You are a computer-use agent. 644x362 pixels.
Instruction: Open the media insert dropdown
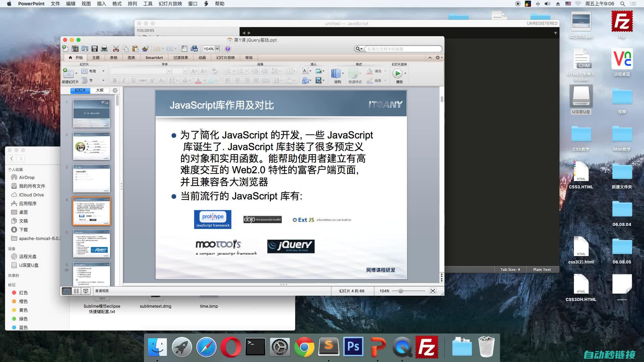[323, 80]
